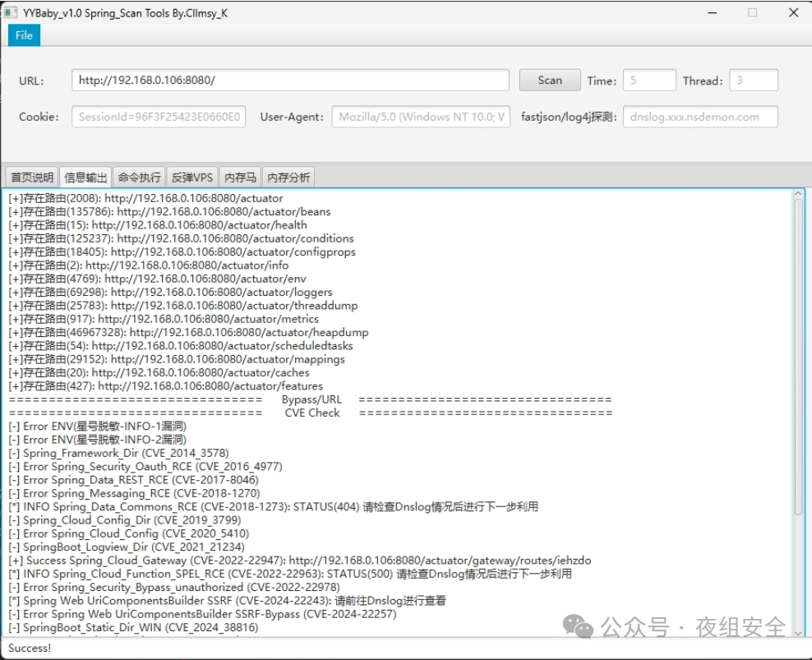The width and height of the screenshot is (812, 660).
Task: Click the application icon in title bar
Action: 11,13
